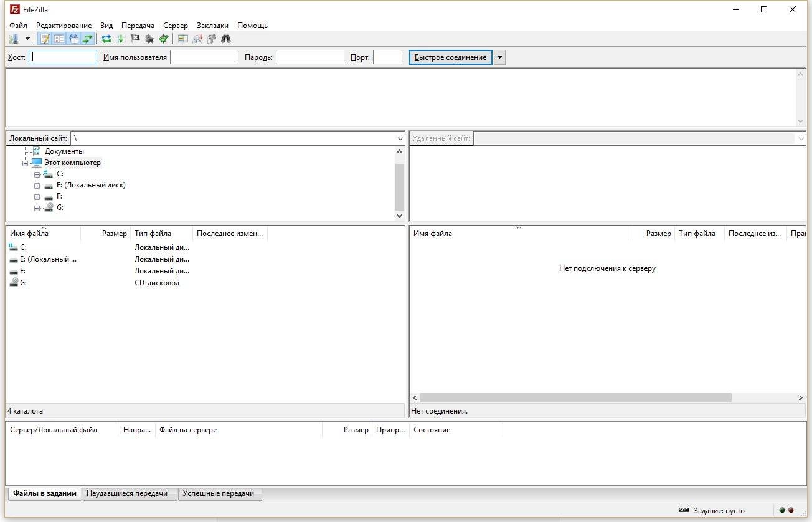
Task: Toggle local directory tree display
Action: (x=59, y=39)
